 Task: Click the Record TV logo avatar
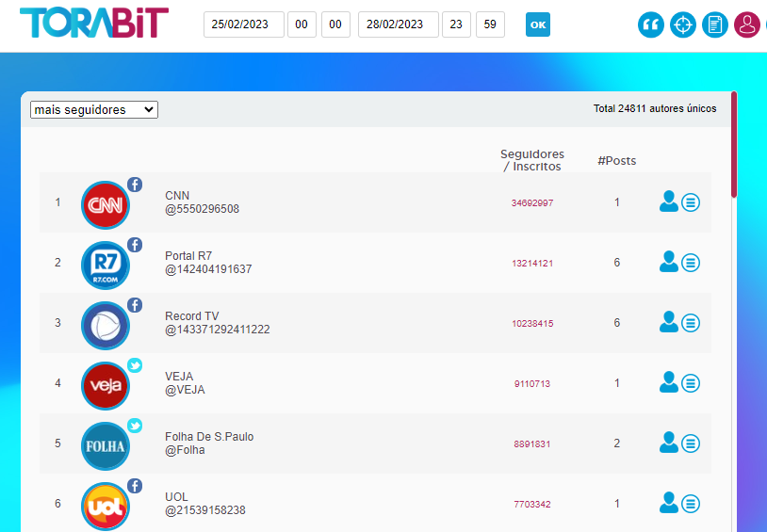[106, 325]
